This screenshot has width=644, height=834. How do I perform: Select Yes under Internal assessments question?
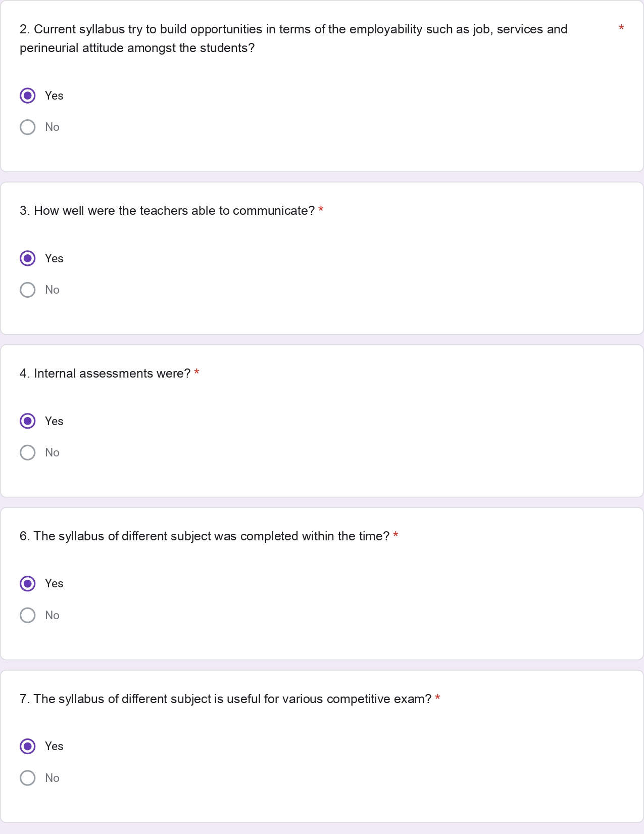point(28,421)
